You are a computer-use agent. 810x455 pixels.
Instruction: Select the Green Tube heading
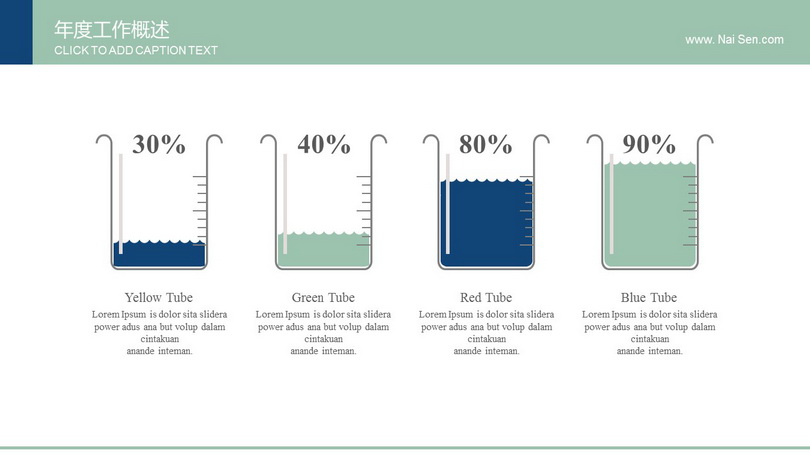[323, 297]
